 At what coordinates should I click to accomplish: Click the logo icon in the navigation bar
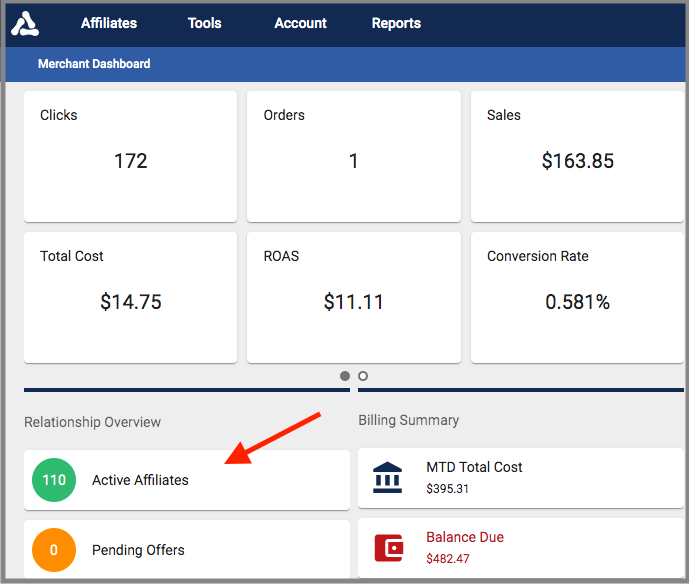[24, 24]
